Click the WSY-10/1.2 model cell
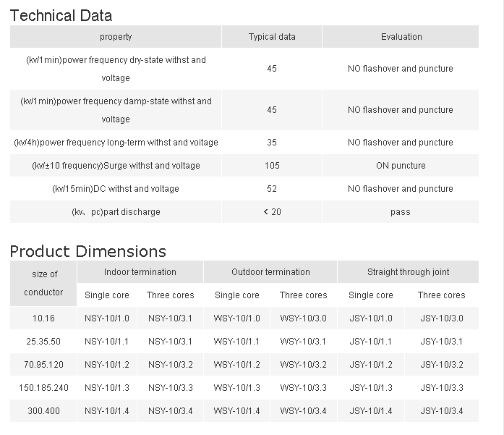The height and width of the screenshot is (435, 504). [236, 365]
